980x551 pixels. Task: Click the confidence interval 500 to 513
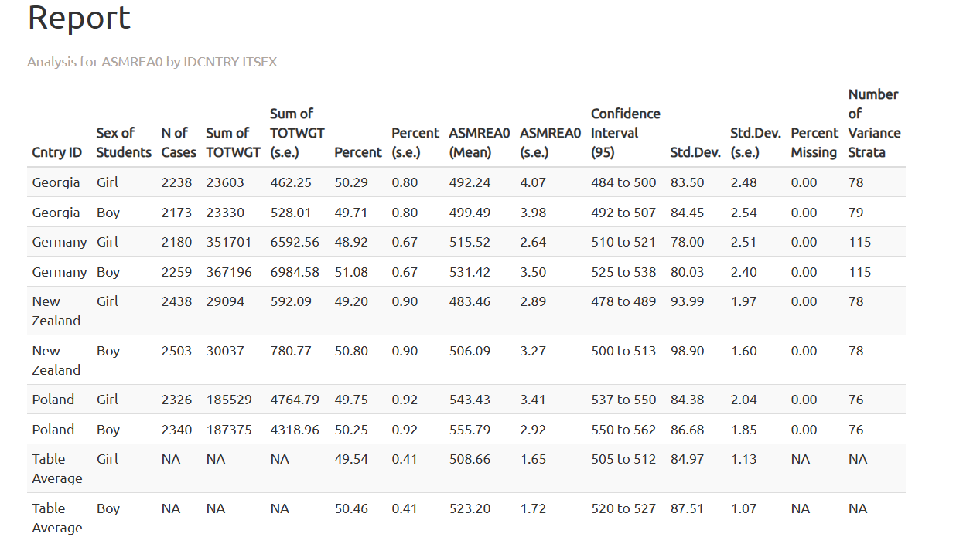tap(623, 351)
